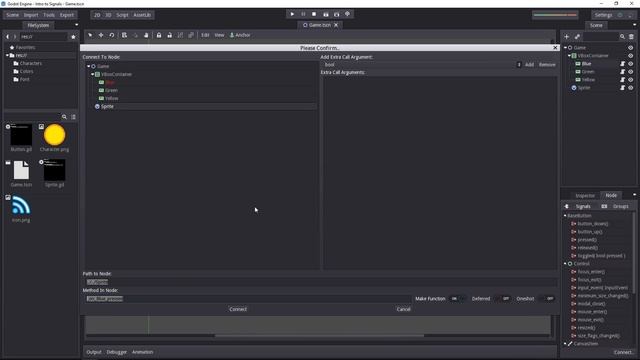The height and width of the screenshot is (360, 640).
Task: Collapse VBoxContainer in Scene dock
Action: 569,56
